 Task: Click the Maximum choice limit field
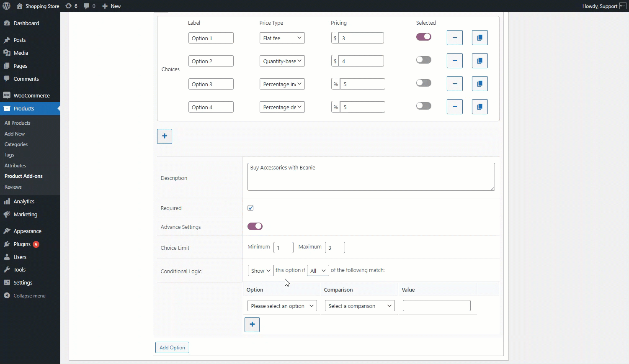[x=335, y=247]
